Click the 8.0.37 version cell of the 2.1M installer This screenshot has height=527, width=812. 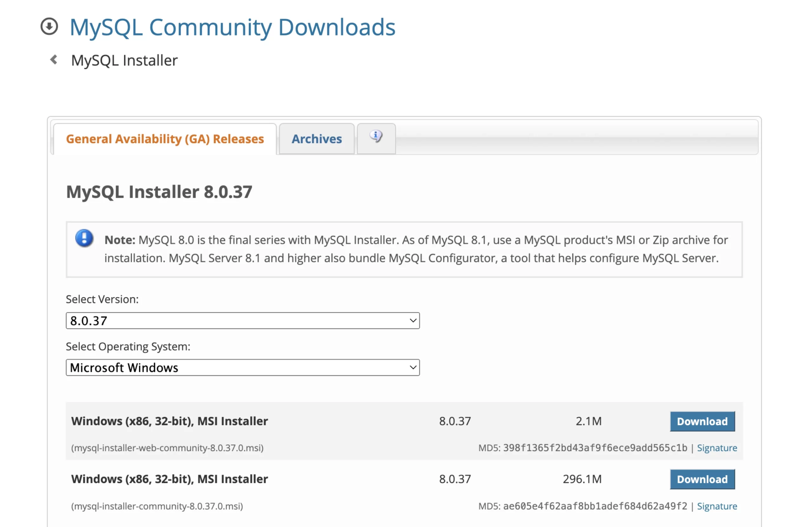pyautogui.click(x=455, y=421)
